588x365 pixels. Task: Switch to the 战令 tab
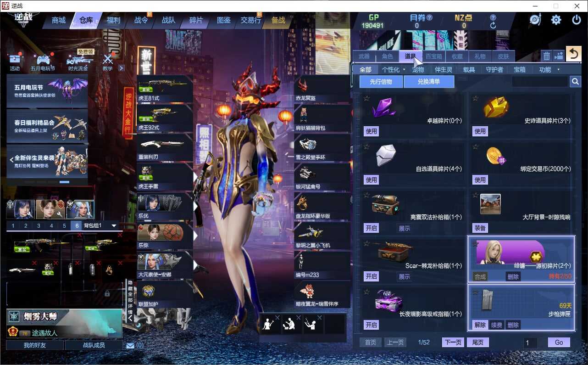[141, 20]
